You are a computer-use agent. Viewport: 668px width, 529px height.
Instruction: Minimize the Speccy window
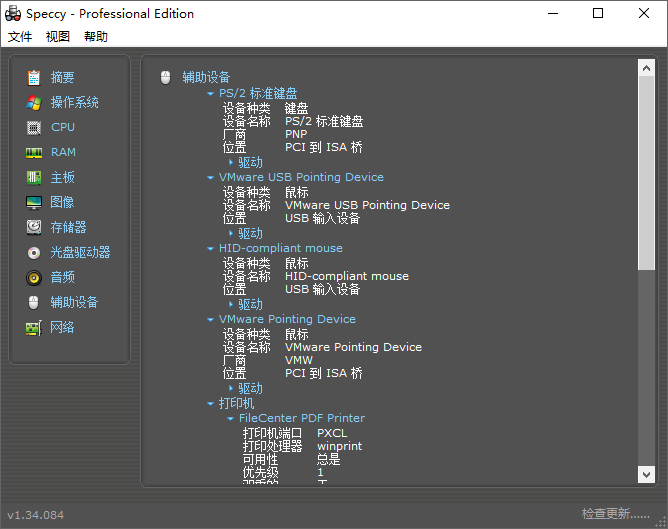point(553,14)
